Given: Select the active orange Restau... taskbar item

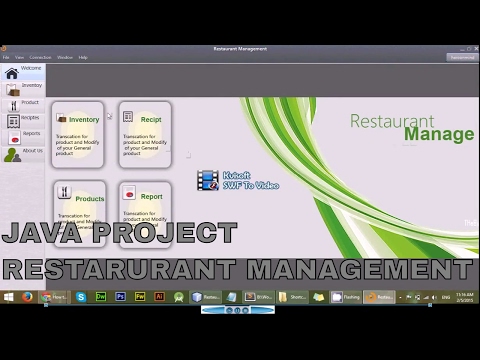Looking at the screenshot, I should coord(379,297).
